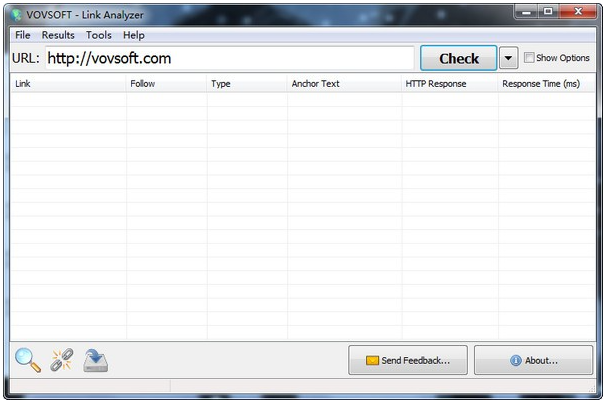Sort by the Follow column header
This screenshot has width=606, height=405.
tap(167, 83)
